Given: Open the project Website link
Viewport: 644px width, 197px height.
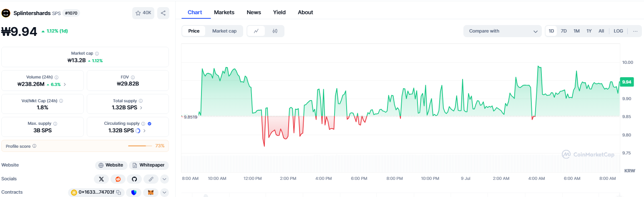Looking at the screenshot, I should pyautogui.click(x=111, y=165).
